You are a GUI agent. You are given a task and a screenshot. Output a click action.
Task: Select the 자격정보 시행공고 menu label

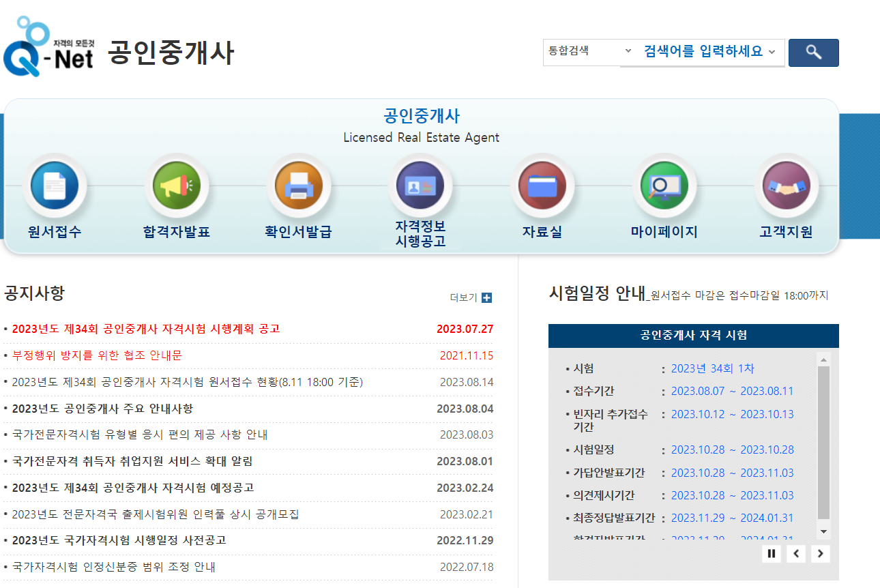(x=420, y=233)
